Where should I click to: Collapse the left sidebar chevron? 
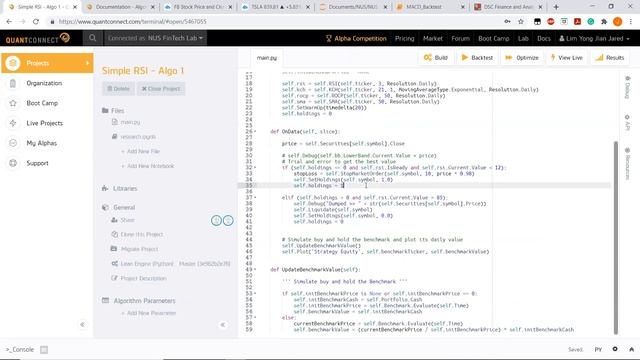pos(82,324)
